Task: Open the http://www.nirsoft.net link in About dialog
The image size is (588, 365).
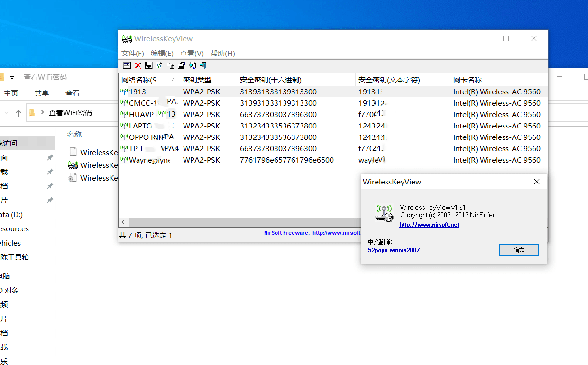Action: (429, 225)
